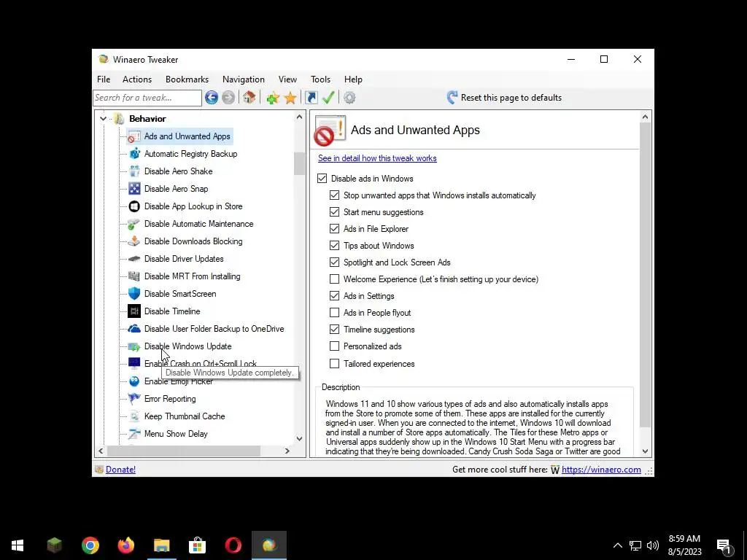Enable Personalized ads checkbox
Screen dimensions: 747x560
click(x=334, y=346)
